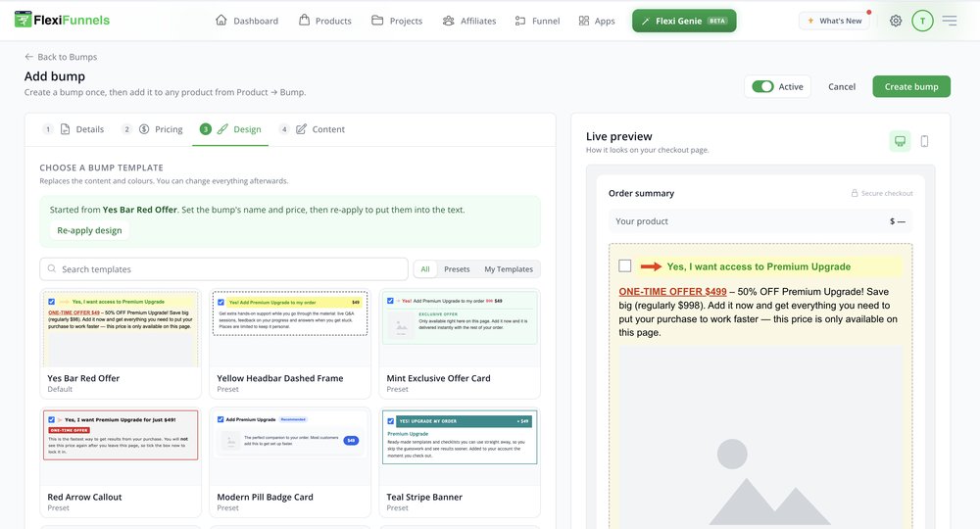The image size is (980, 529).
Task: Click the Content step edit icon
Action: pos(301,129)
